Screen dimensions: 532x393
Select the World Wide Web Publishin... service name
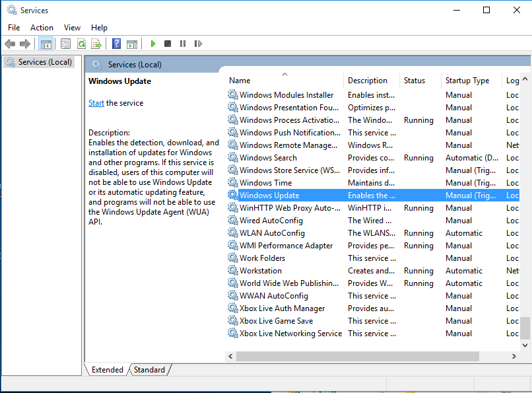[x=289, y=283]
